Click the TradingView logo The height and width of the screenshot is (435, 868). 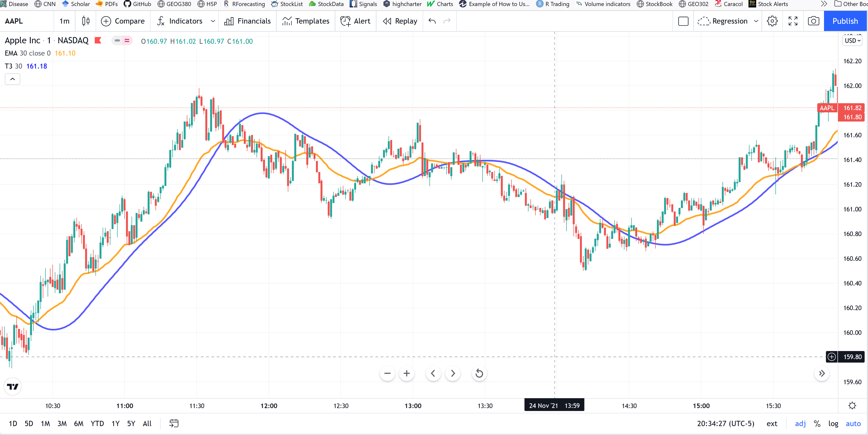pyautogui.click(x=13, y=386)
